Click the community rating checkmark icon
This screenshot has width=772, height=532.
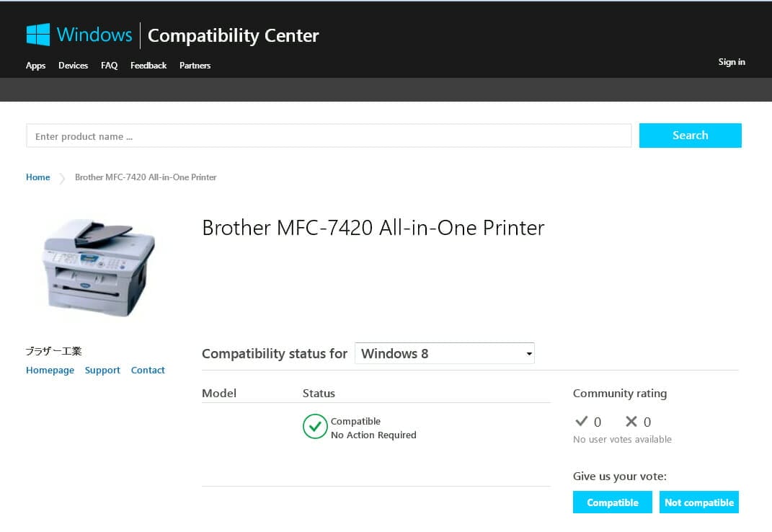[582, 422]
